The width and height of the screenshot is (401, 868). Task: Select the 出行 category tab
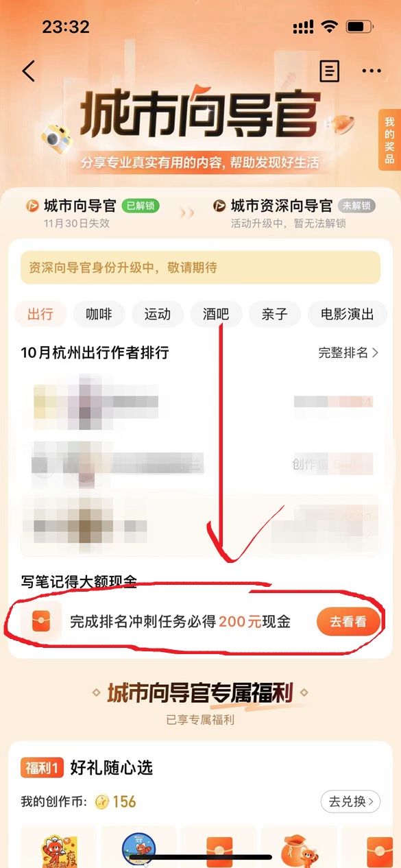tap(40, 315)
